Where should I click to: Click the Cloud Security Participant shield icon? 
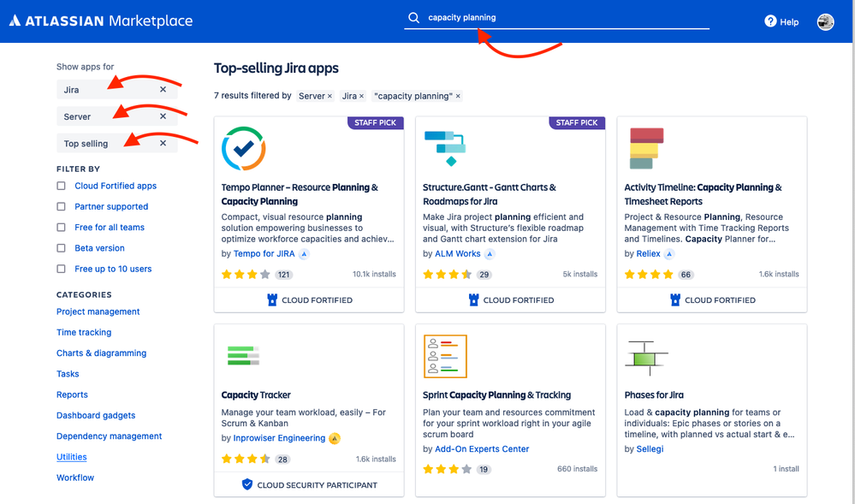[247, 484]
